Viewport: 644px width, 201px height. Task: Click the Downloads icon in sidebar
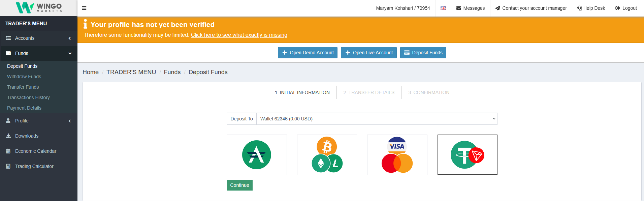tap(8, 136)
